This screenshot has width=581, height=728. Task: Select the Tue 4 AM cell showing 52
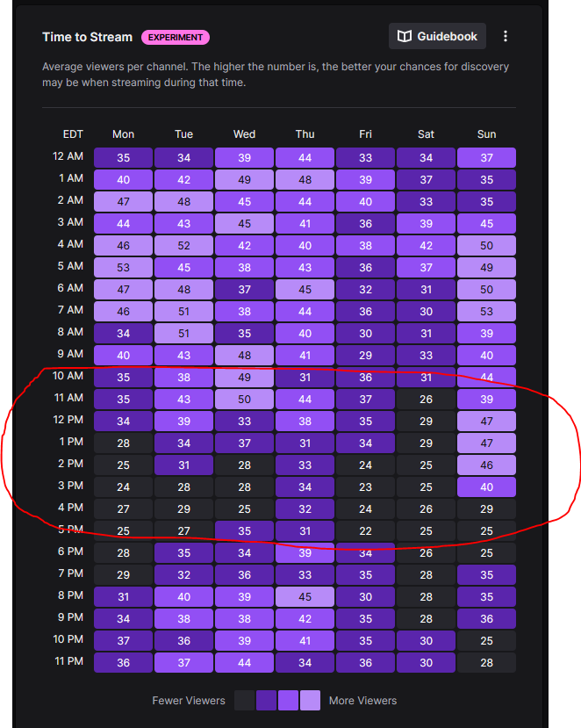point(183,246)
